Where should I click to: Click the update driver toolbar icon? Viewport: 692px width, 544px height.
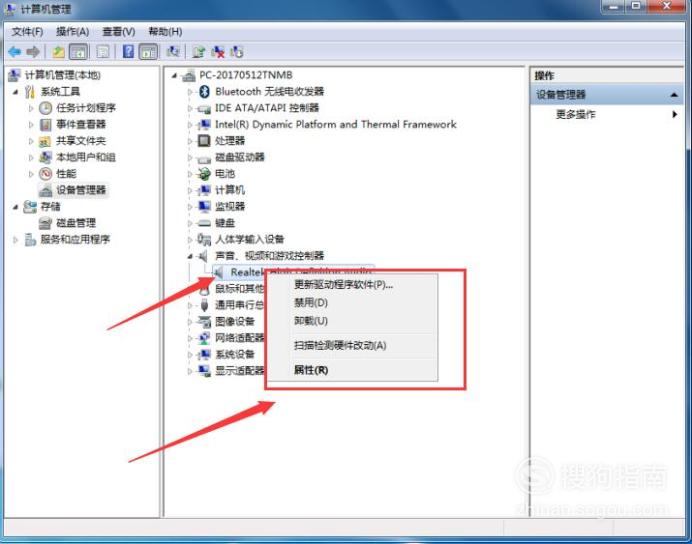point(198,52)
